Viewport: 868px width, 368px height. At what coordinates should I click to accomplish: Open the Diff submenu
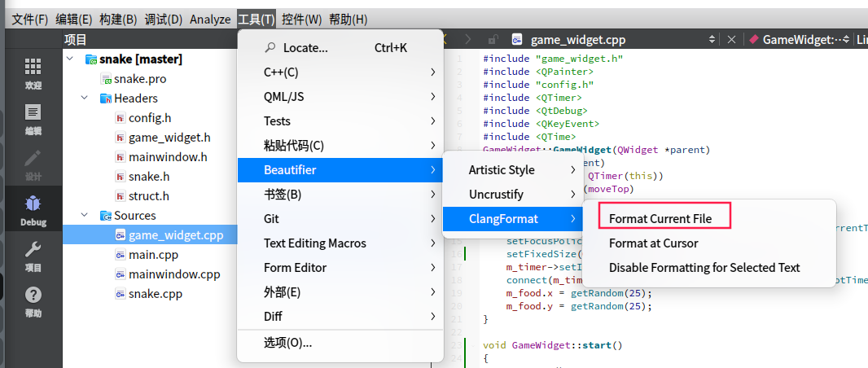point(340,316)
